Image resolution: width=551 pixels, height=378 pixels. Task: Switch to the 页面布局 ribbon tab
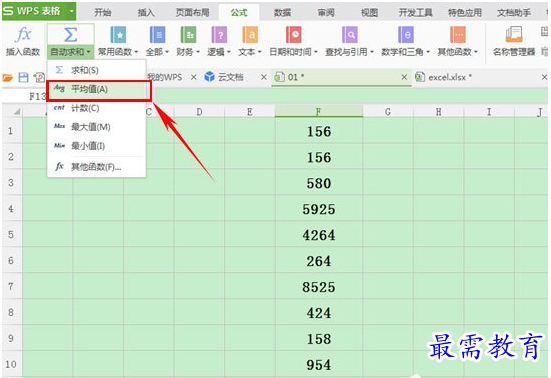pyautogui.click(x=193, y=13)
